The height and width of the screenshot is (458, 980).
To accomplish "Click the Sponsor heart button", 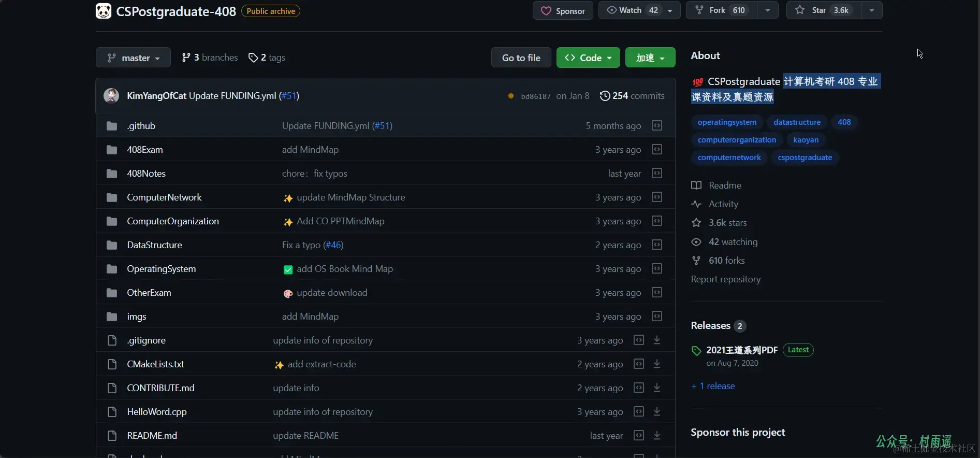I will (x=563, y=11).
